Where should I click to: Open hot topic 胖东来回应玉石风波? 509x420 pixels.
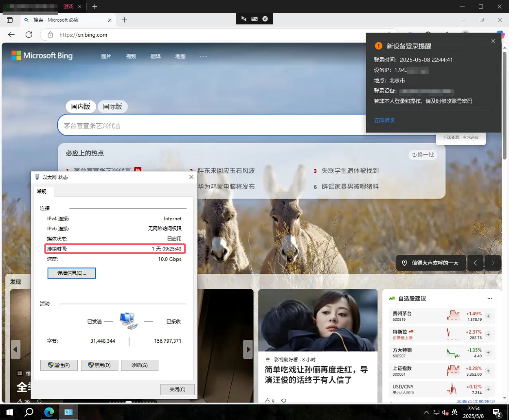pyautogui.click(x=226, y=171)
